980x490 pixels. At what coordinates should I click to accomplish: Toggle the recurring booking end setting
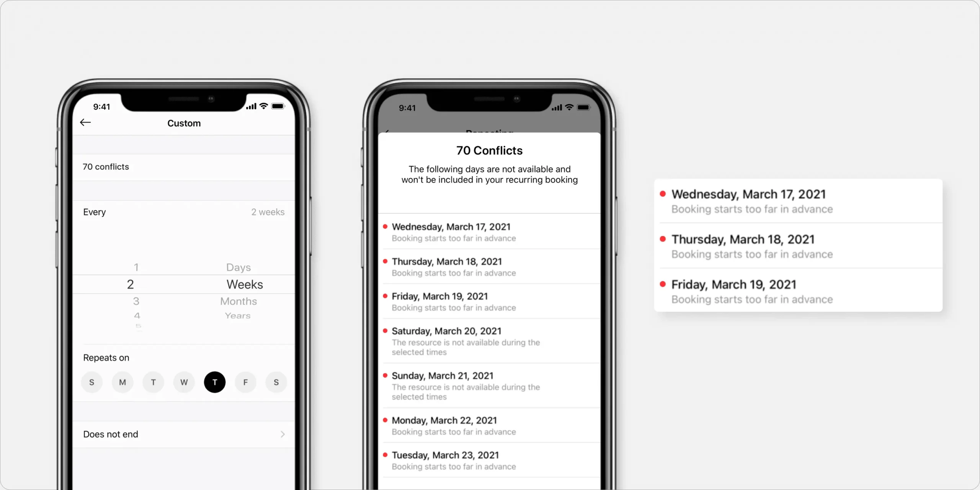[x=184, y=434]
